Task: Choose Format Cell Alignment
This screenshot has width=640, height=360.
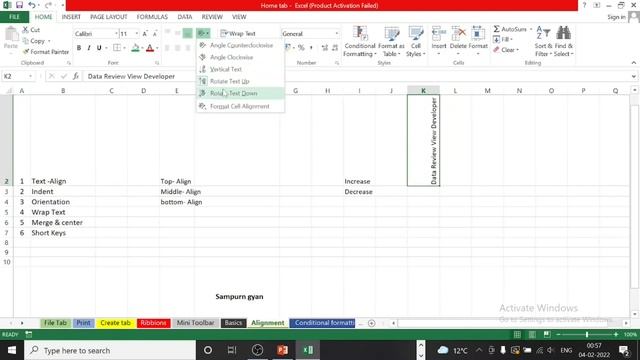Action: point(240,106)
